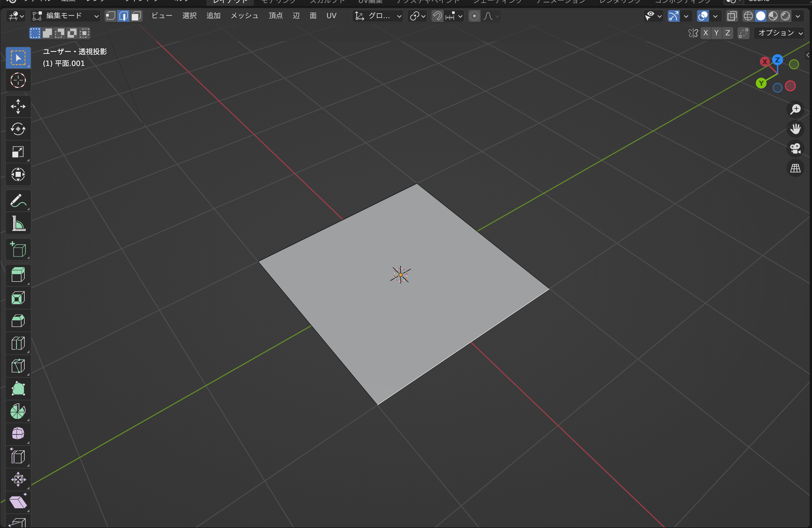
Task: Enable Z axis mesh mirror
Action: pos(728,33)
